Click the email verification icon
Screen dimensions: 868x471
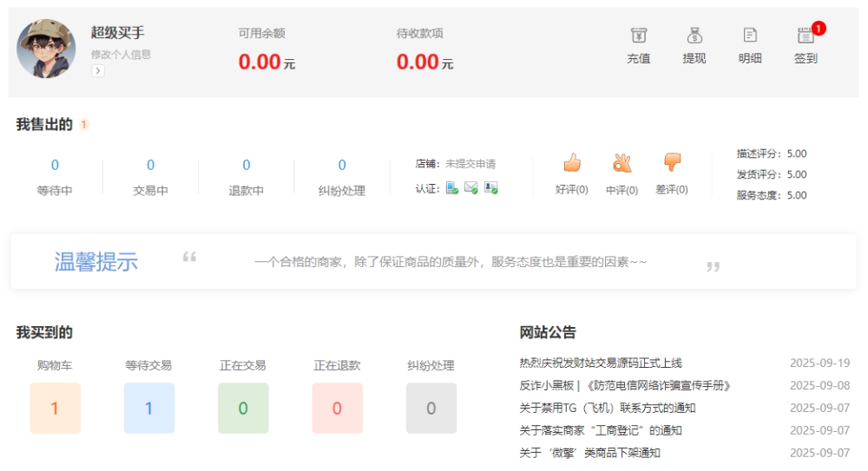tap(471, 188)
